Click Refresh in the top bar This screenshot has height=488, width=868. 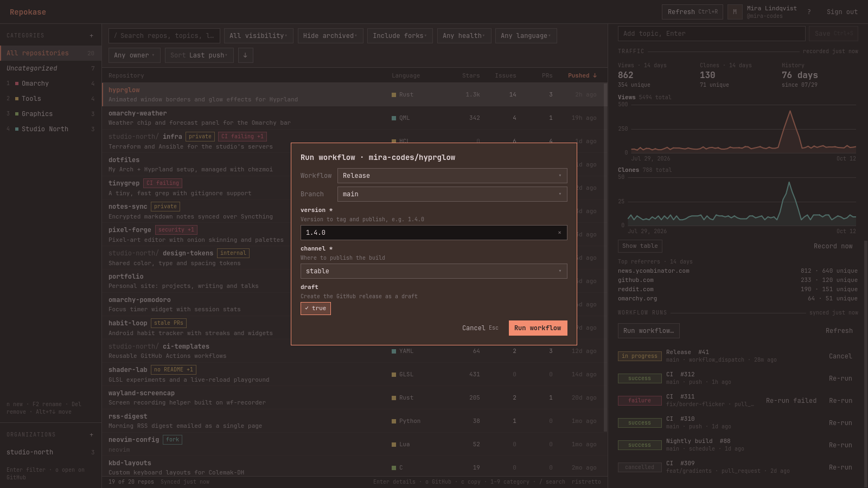point(692,12)
